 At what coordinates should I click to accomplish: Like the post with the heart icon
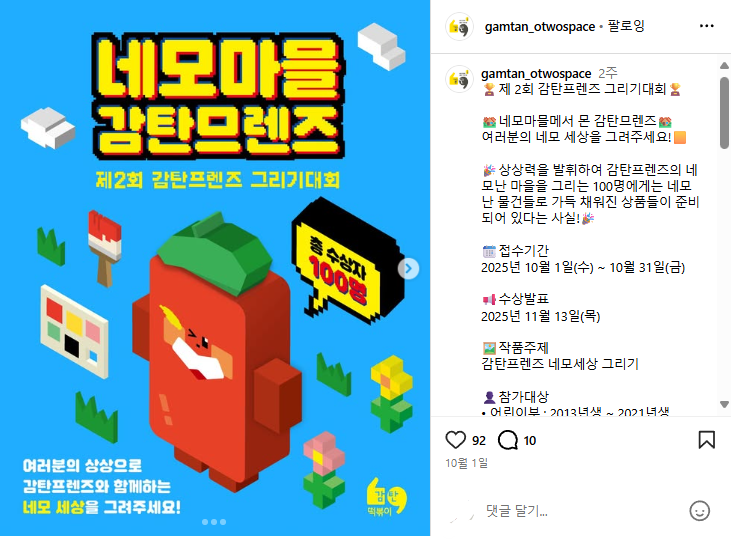pyautogui.click(x=455, y=440)
